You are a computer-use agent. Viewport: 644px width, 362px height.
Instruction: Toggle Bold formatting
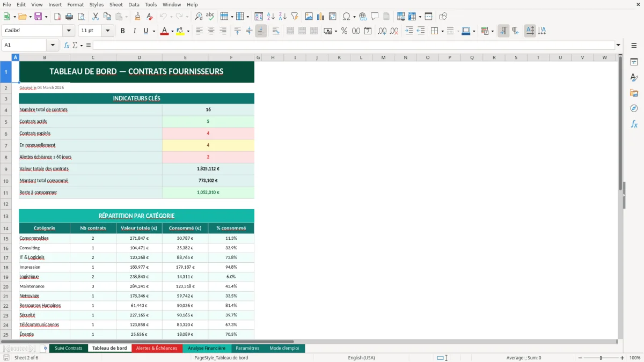[122, 31]
